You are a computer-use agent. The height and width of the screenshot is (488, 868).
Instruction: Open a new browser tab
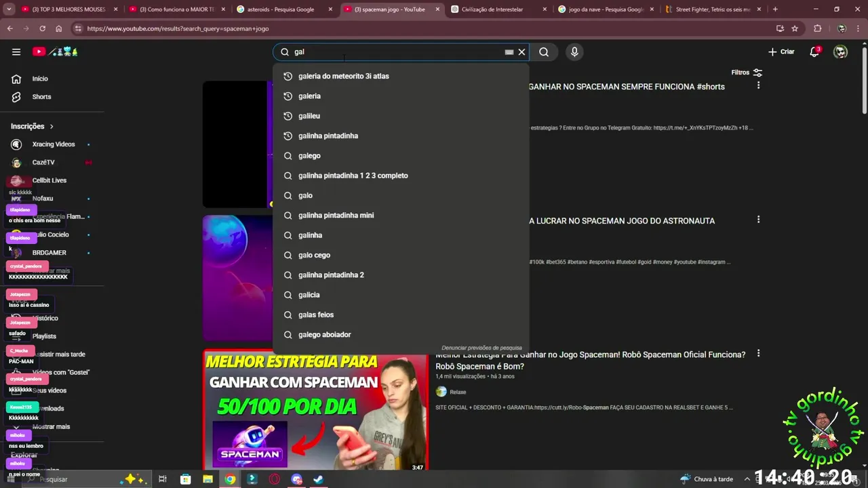(x=775, y=9)
